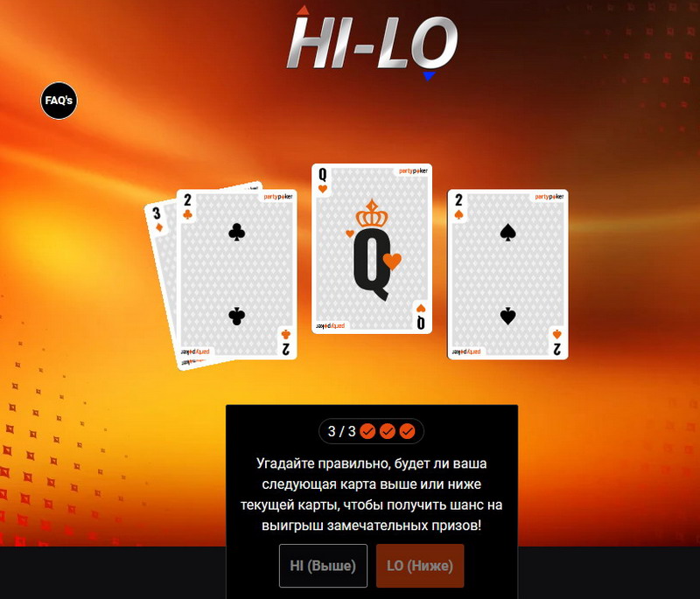Click the 3 / 3 progress counter
700x599 pixels.
click(342, 431)
